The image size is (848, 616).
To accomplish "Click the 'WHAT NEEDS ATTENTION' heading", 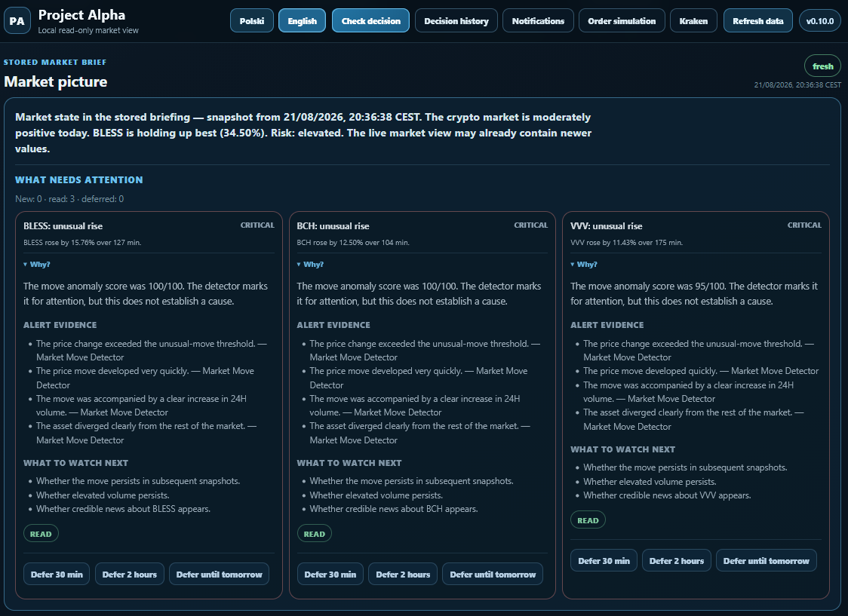I will 79,180.
